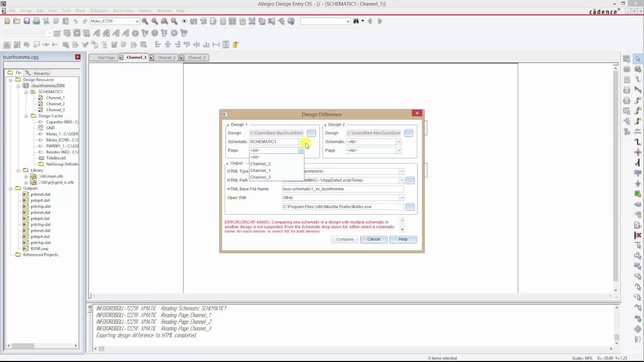Click the blue Help question mark icon

[x=291, y=21]
